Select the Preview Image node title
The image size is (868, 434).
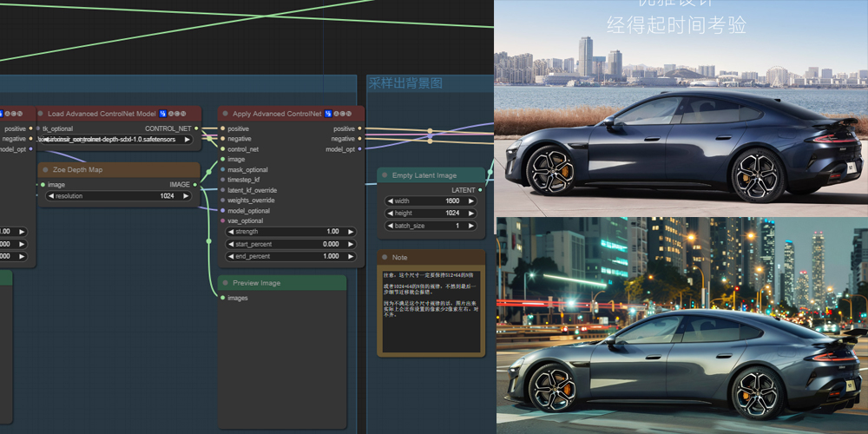click(x=256, y=283)
